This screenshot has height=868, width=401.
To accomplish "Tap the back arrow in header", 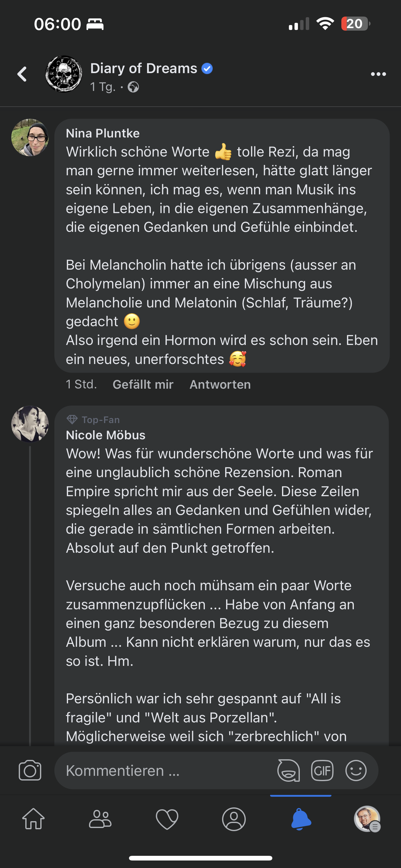I will [22, 74].
